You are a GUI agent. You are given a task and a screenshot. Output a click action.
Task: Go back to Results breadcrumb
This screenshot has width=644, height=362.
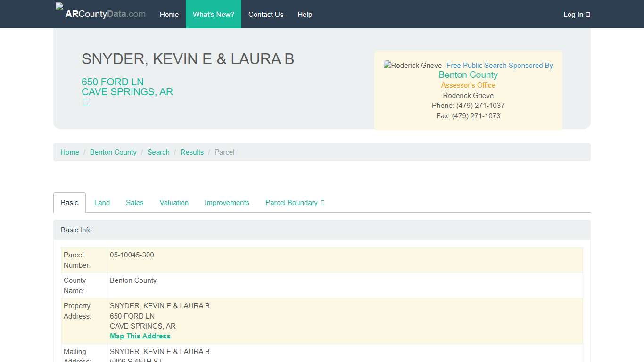point(192,152)
